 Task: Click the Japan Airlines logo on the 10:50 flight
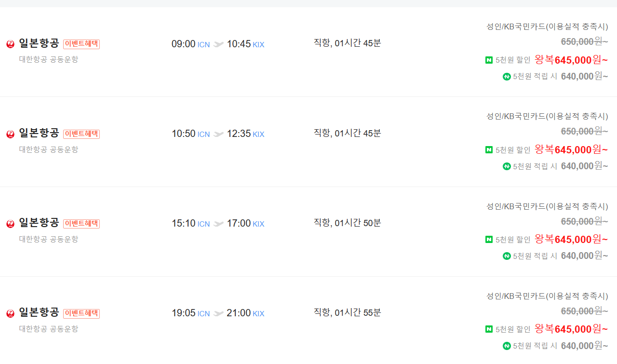[10, 134]
